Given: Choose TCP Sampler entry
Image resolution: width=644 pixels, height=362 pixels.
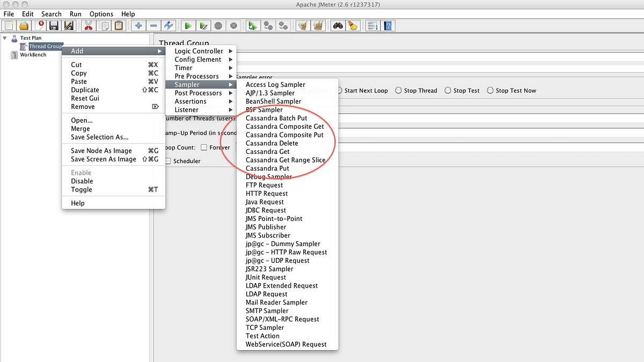Looking at the screenshot, I should (288, 328).
